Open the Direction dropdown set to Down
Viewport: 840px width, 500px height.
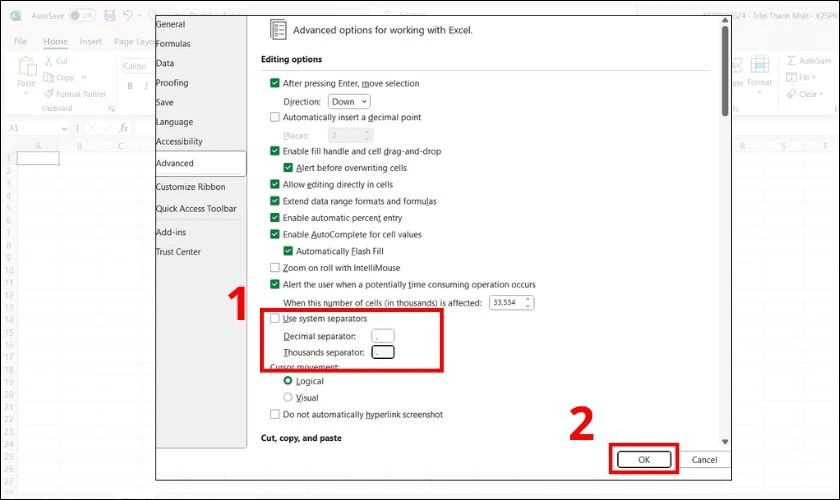pos(349,101)
